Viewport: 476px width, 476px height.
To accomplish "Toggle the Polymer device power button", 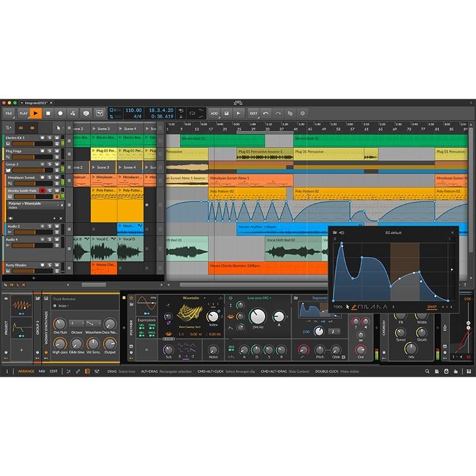I will click(131, 297).
